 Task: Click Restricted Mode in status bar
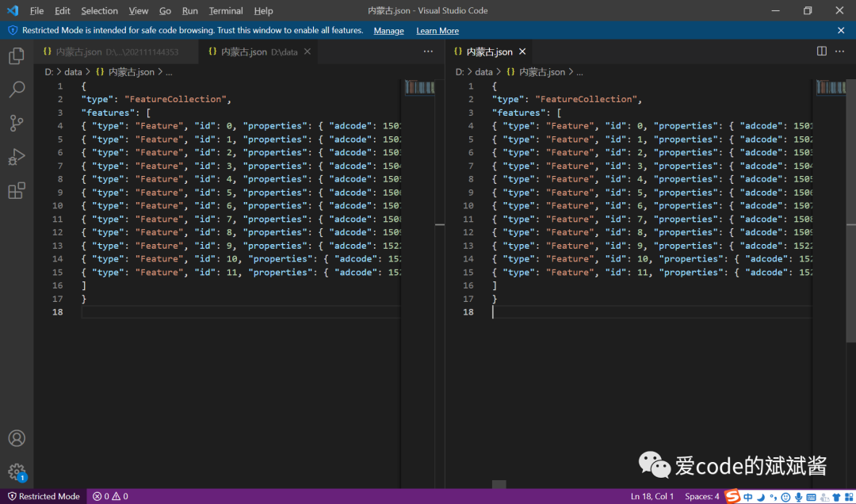[x=43, y=496]
